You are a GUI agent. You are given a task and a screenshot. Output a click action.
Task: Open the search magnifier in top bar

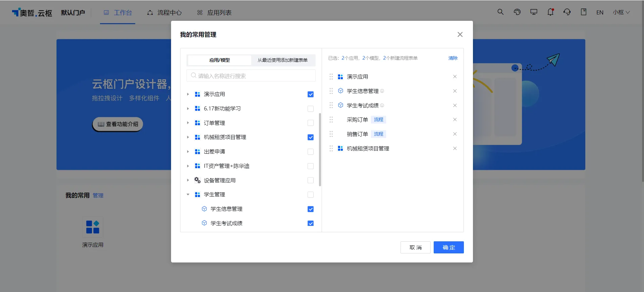click(x=500, y=12)
